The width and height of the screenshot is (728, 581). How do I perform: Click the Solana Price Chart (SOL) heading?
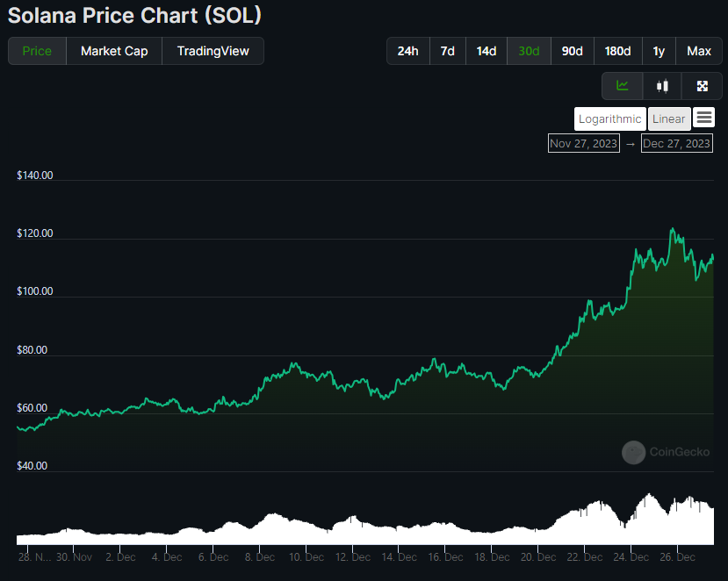coord(134,16)
